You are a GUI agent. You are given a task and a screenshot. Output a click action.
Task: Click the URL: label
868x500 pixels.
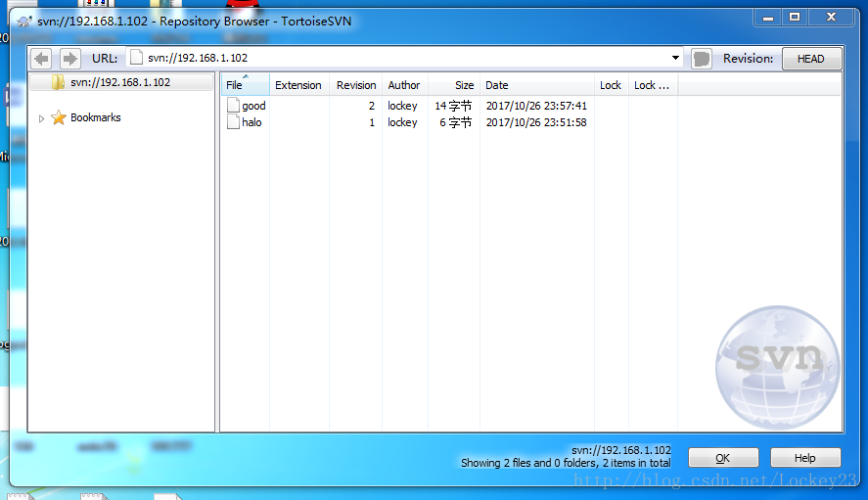tap(105, 58)
